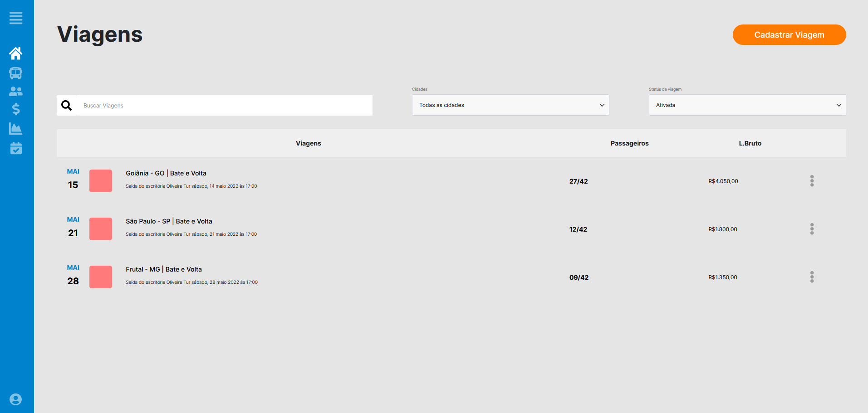Click the R$4.050,00 gross value
Viewport: 868px width, 413px height.
point(723,181)
